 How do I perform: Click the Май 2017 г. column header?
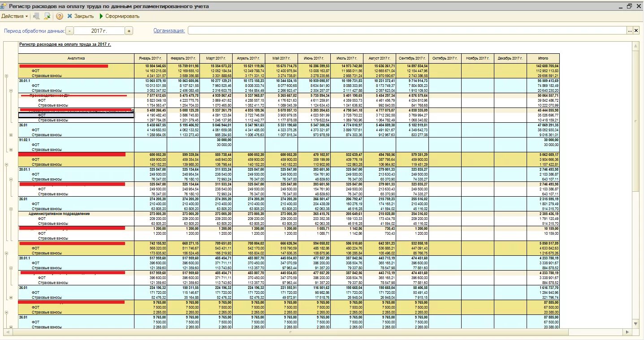point(281,58)
